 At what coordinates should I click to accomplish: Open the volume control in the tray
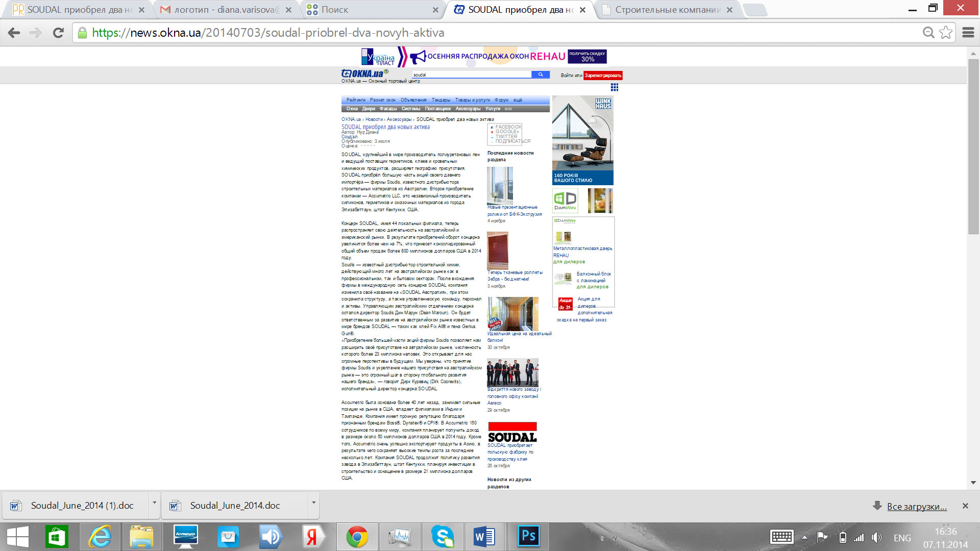pos(877,537)
